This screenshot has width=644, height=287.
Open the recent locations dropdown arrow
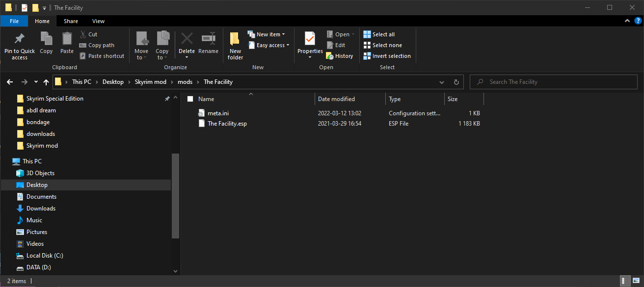(36, 82)
